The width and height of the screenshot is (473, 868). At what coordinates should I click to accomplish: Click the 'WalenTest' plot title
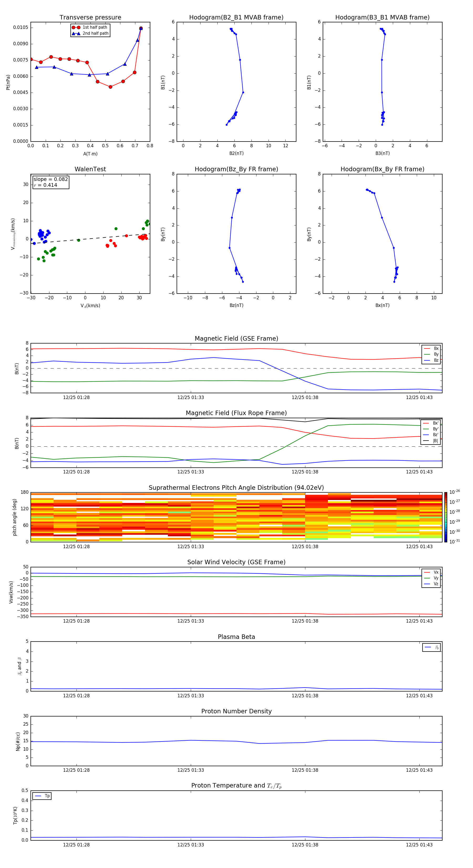click(x=90, y=169)
